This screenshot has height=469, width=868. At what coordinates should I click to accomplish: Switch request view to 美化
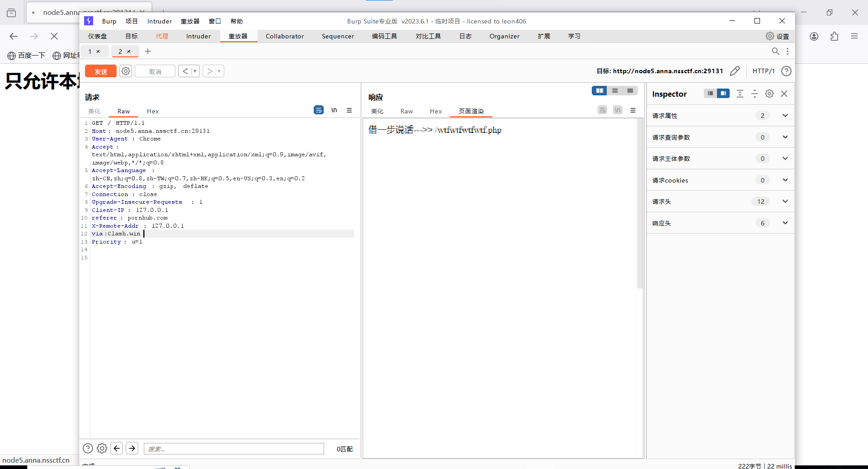pyautogui.click(x=94, y=111)
